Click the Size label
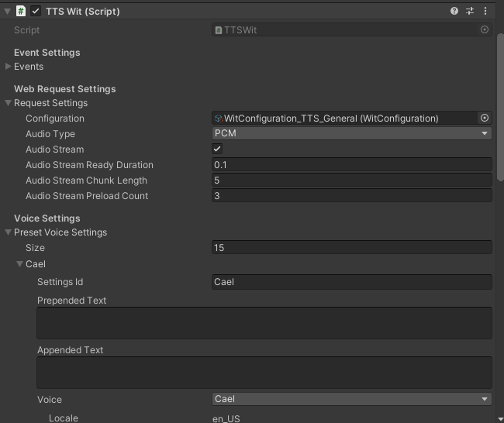The image size is (504, 423). click(x=36, y=248)
